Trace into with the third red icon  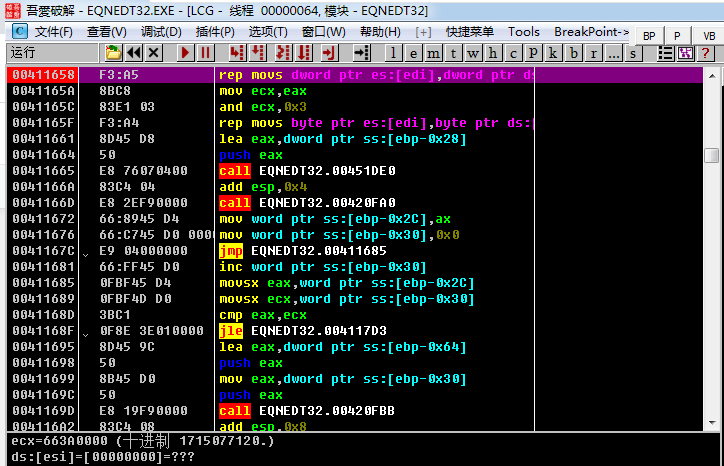click(x=283, y=53)
